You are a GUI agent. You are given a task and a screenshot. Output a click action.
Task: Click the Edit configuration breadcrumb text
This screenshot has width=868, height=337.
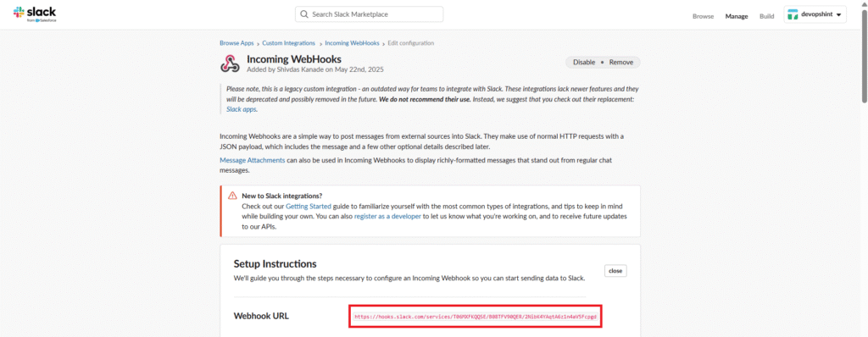click(411, 43)
